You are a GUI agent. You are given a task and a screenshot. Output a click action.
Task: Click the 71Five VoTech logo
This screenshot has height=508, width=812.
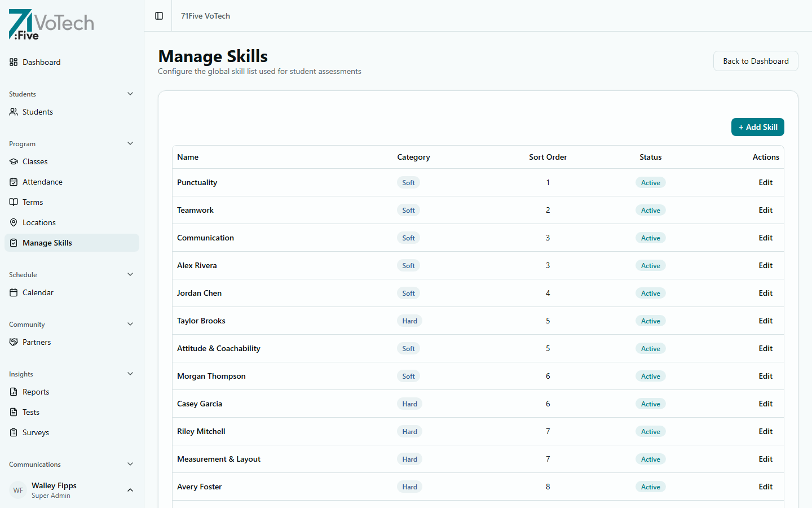[51, 24]
